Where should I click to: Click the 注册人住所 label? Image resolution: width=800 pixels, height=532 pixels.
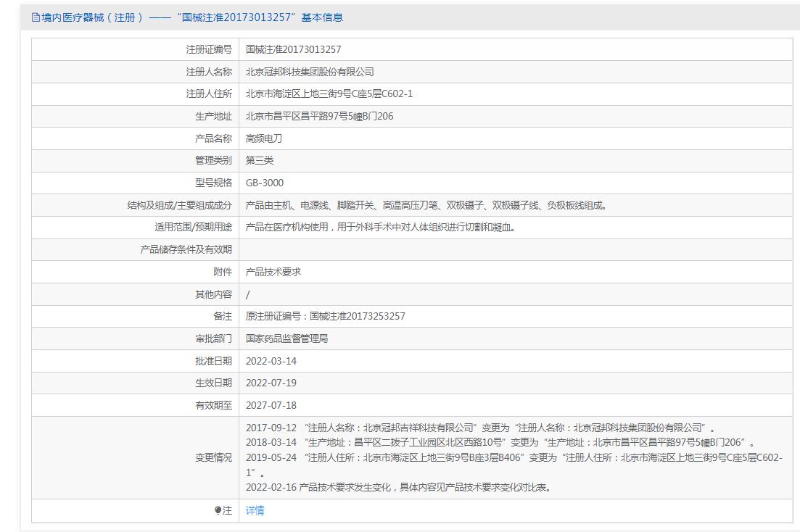(209, 93)
